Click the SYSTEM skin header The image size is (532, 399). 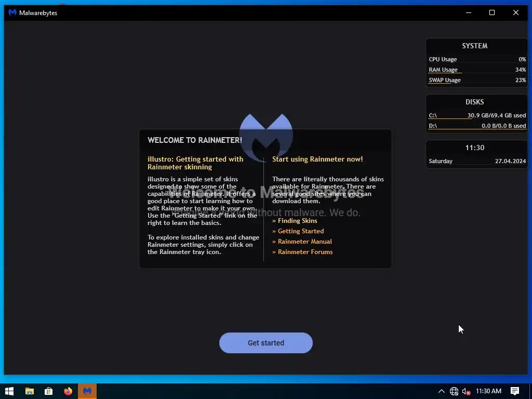(475, 46)
